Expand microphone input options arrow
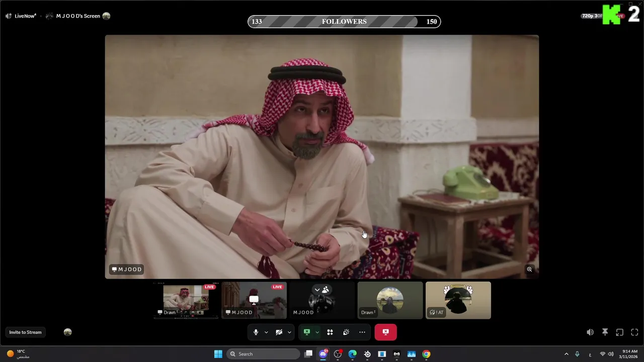This screenshot has height=362, width=644. (266, 332)
